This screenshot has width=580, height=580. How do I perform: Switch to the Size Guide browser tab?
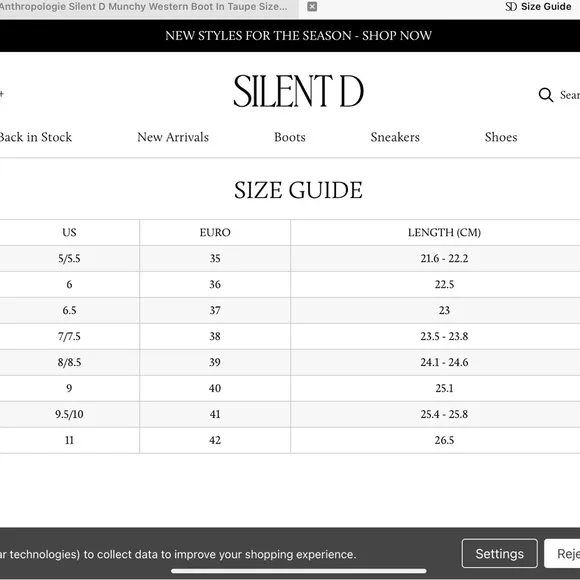tap(538, 7)
